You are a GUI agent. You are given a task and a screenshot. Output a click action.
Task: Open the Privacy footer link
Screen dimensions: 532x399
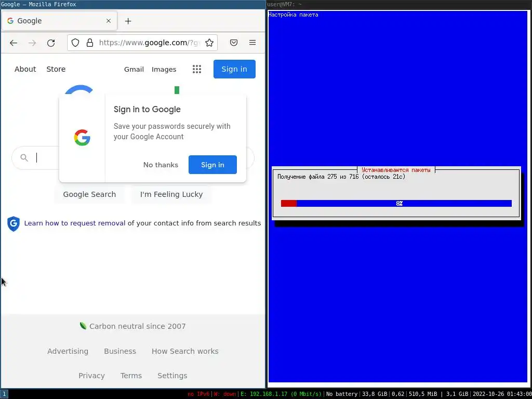(91, 376)
